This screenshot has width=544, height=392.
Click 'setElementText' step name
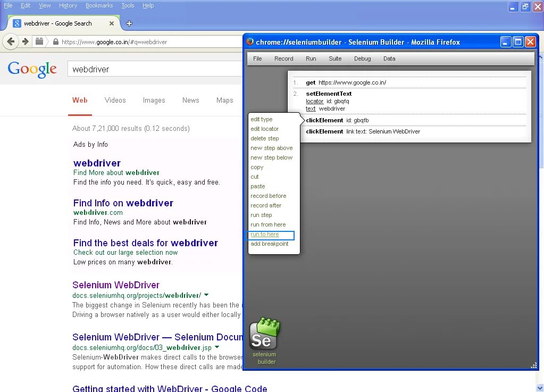pyautogui.click(x=329, y=94)
